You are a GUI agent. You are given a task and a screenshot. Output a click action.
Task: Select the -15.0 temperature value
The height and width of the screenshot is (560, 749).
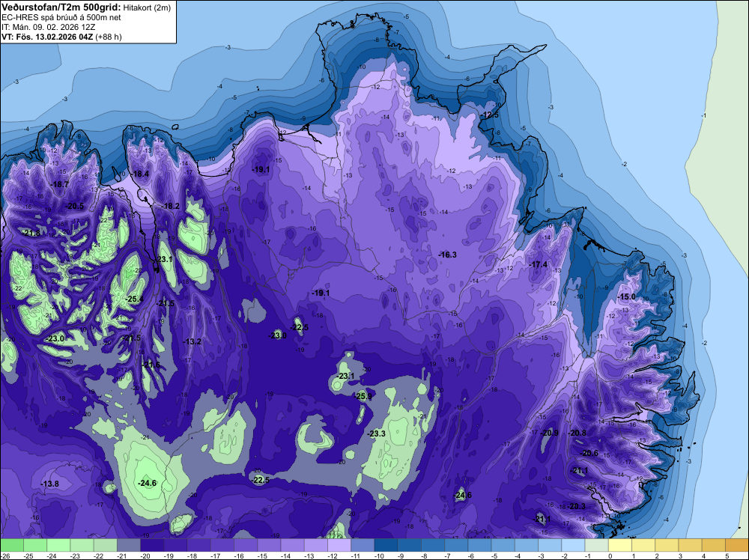[x=627, y=297]
